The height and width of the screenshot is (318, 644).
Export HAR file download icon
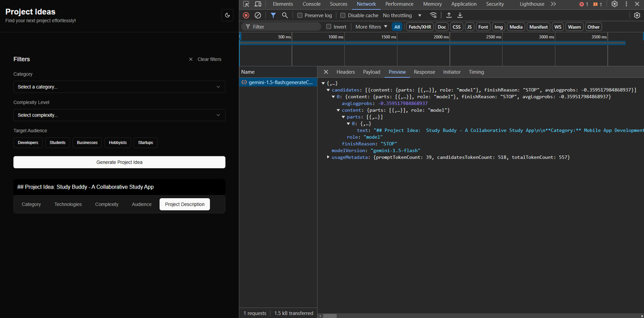pos(460,16)
